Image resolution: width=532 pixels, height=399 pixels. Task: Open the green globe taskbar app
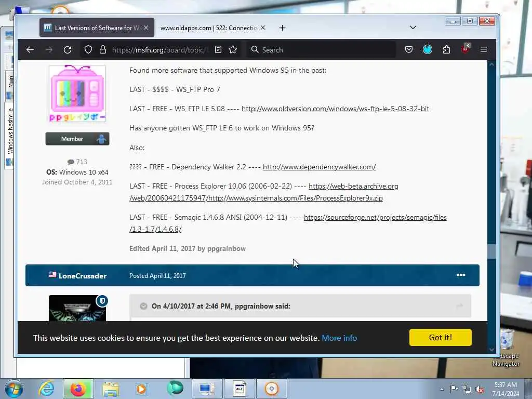(x=175, y=389)
